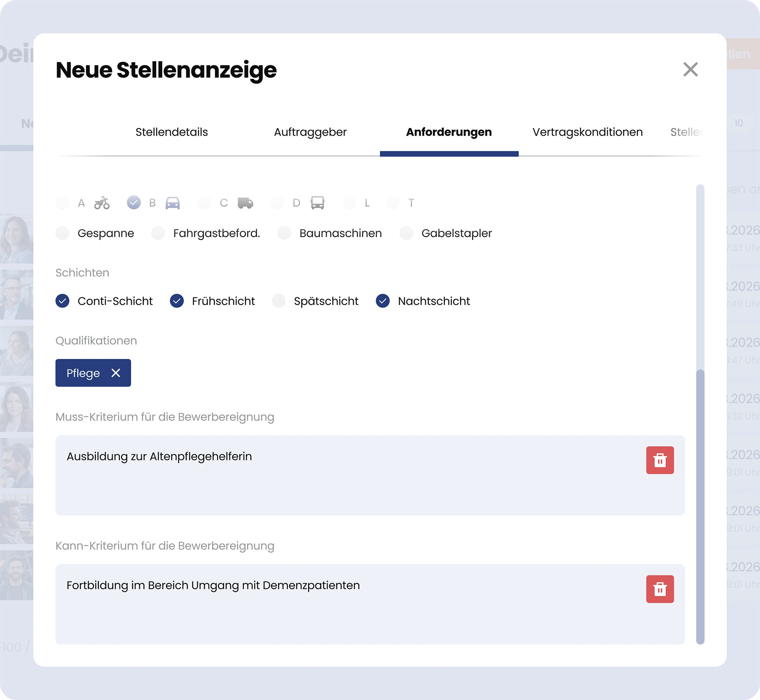Deselect the license class B checkbox
The image size is (760, 700).
[x=134, y=202]
